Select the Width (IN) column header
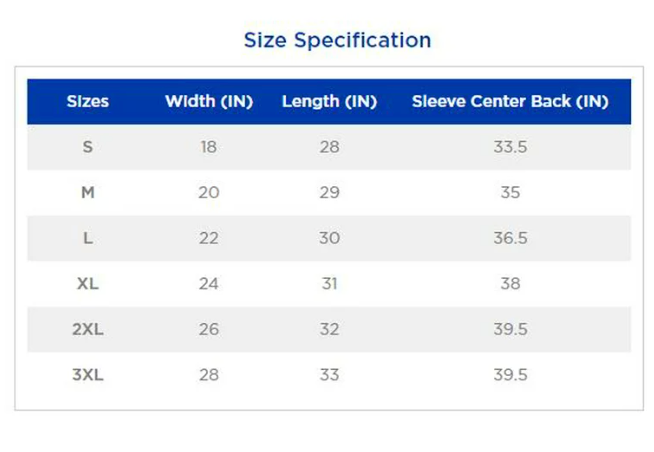This screenshot has width=654, height=452. [x=209, y=101]
